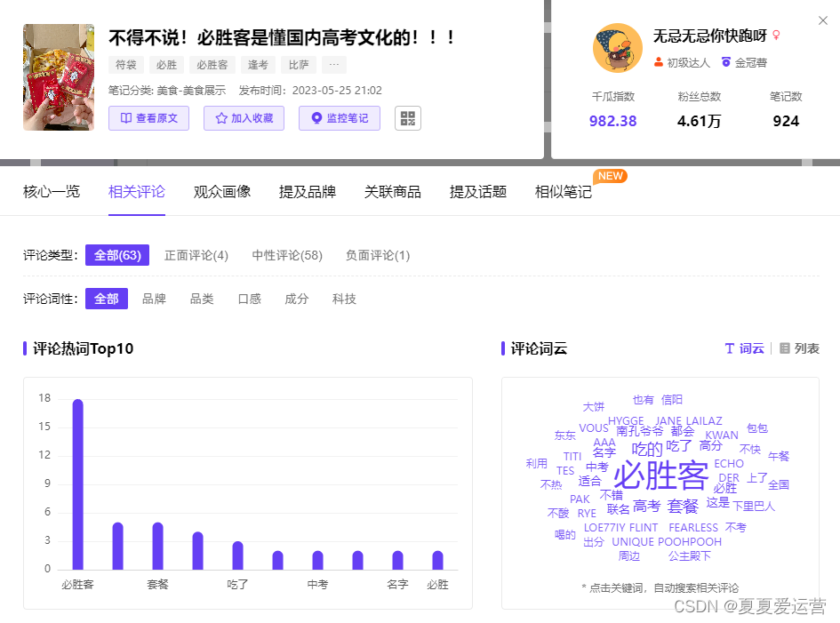Click 下里巴人 in the word cloud

[754, 507]
